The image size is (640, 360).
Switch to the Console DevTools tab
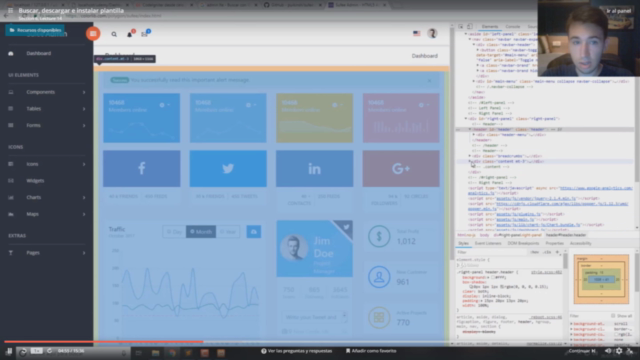tap(513, 27)
